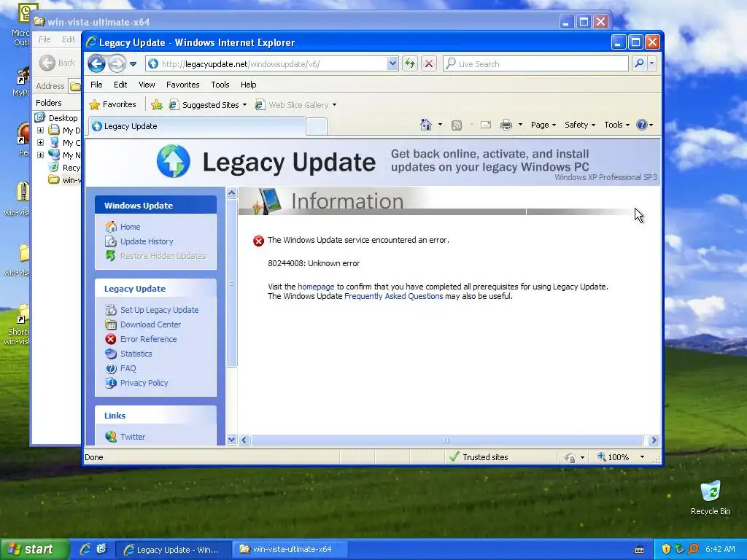
Task: Click horizontal scrollbar right arrow
Action: tap(654, 440)
